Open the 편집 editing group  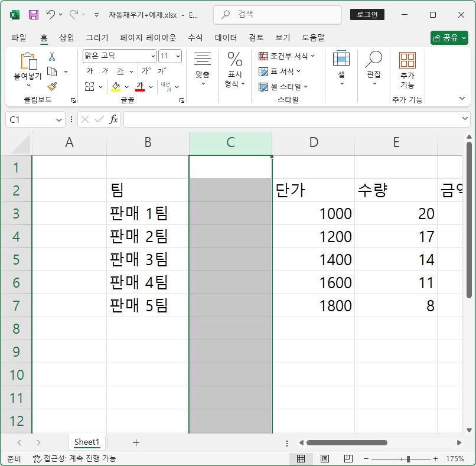[373, 69]
